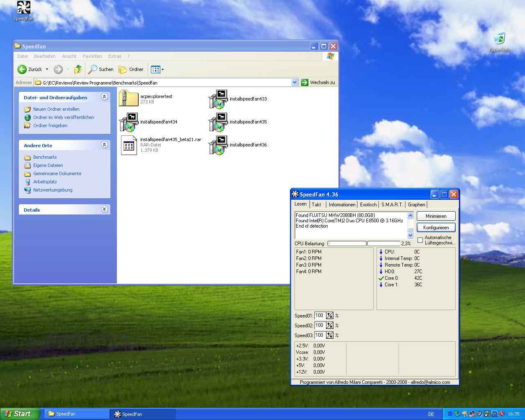This screenshot has height=420, width=525.
Task: Click the Start button
Action: [20, 414]
